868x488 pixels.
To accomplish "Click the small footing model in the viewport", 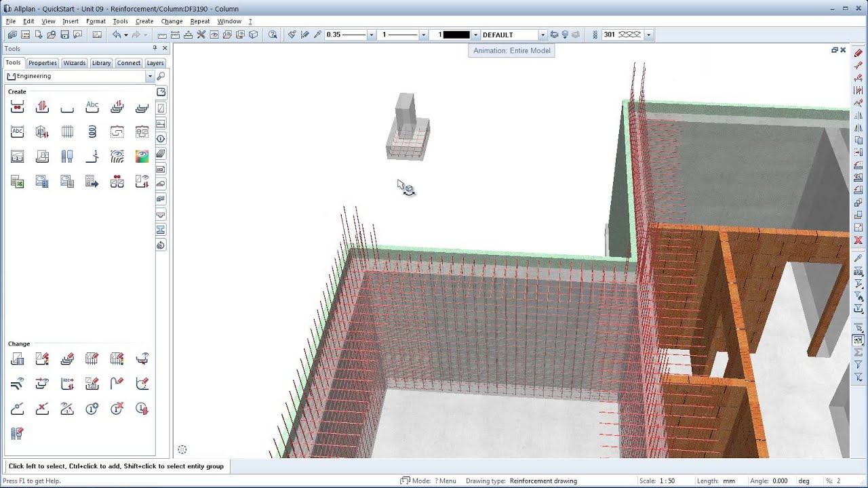I will 408,127.
